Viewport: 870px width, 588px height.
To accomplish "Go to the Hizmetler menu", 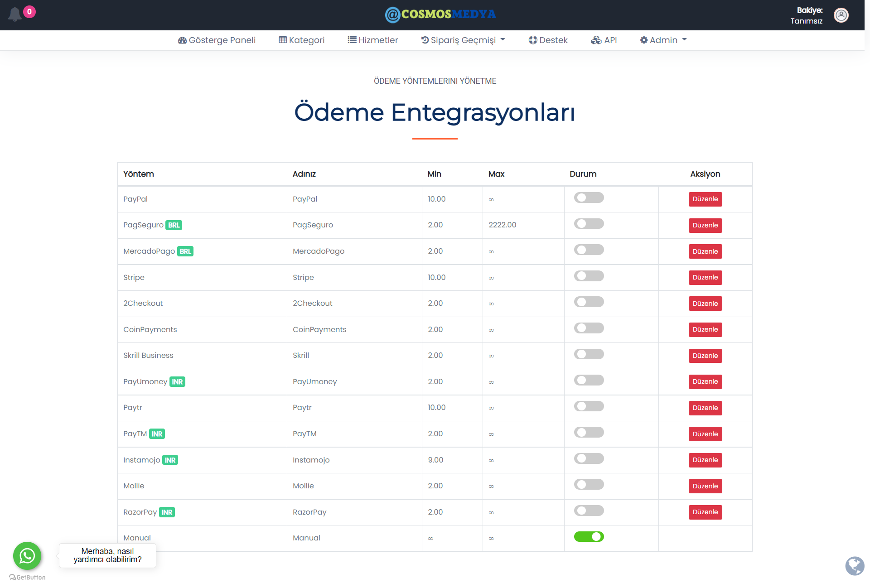I will (x=373, y=40).
